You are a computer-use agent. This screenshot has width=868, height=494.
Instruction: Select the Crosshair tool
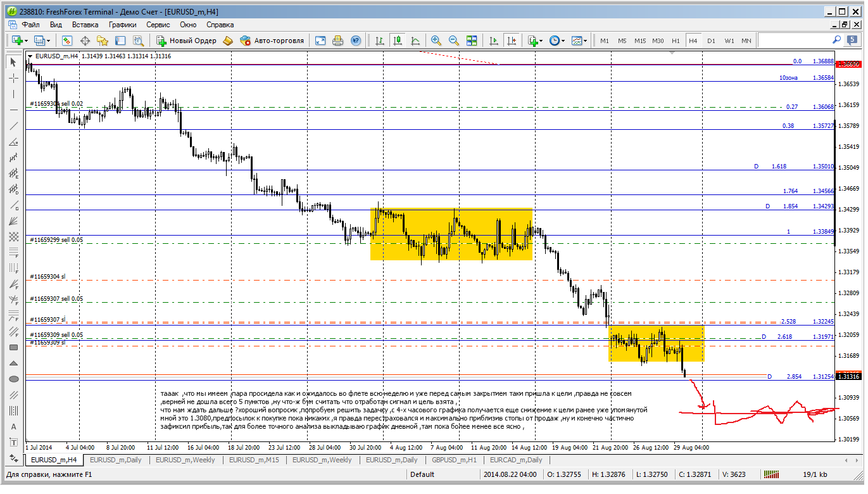tap(13, 79)
